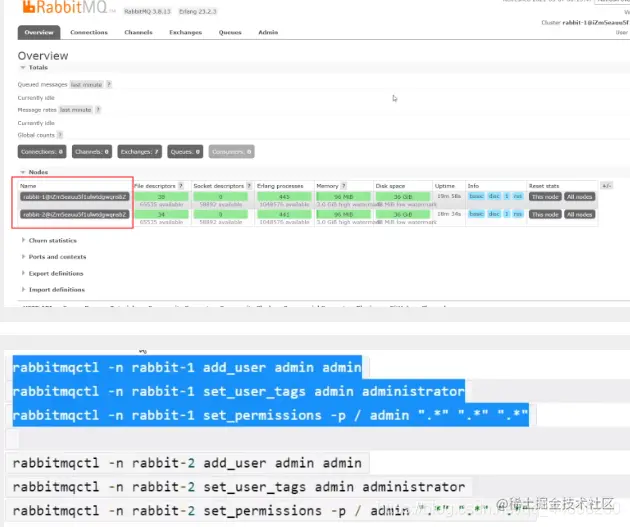This screenshot has width=630, height=527.
Task: Click the 'RabbitMQ 3.8.13' version label
Action: (147, 12)
